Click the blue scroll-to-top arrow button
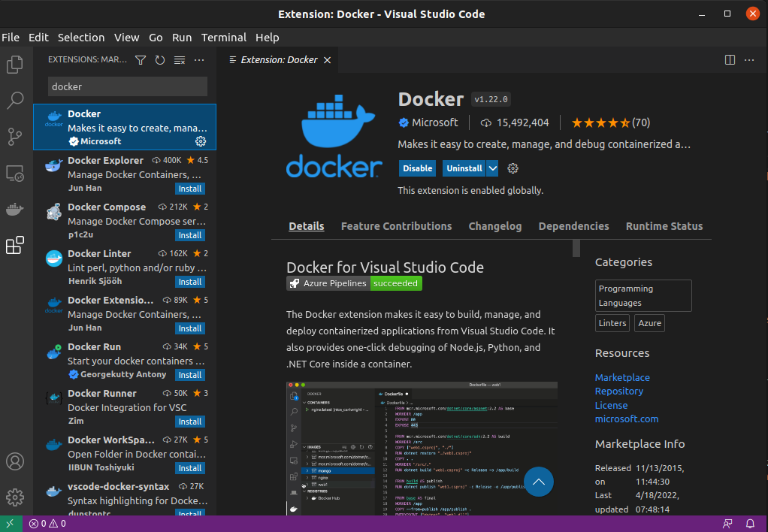The height and width of the screenshot is (532, 768). click(539, 482)
